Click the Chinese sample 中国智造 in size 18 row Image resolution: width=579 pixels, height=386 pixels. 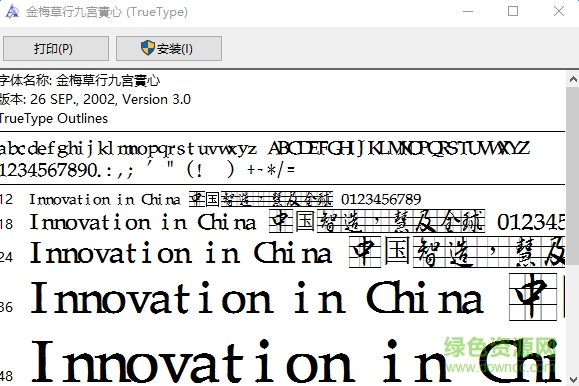point(316,222)
